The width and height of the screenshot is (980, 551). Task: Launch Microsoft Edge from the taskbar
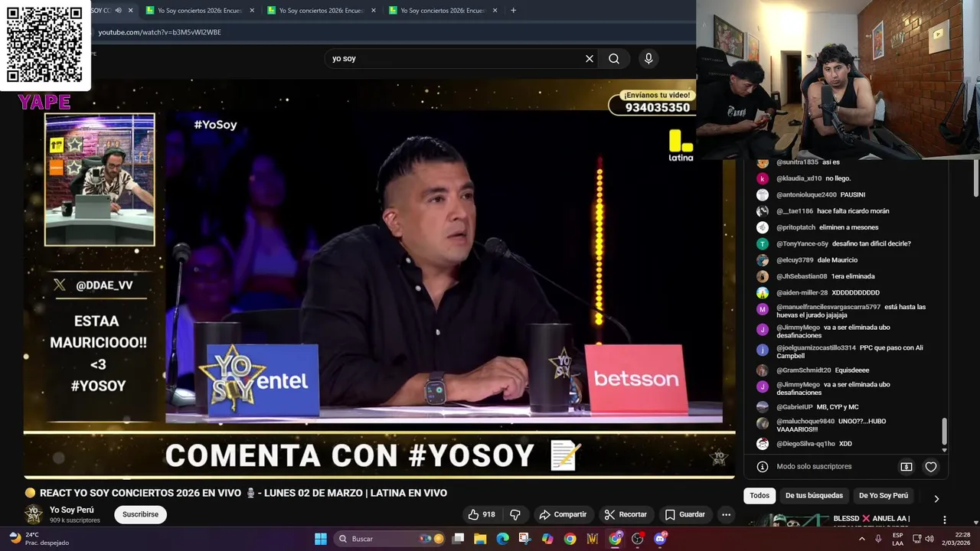[502, 539]
